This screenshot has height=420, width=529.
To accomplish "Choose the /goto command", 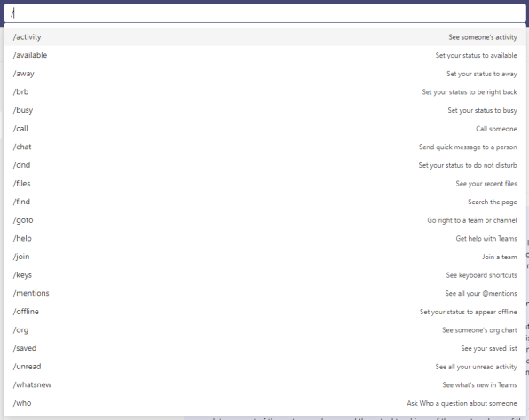I will coord(264,220).
